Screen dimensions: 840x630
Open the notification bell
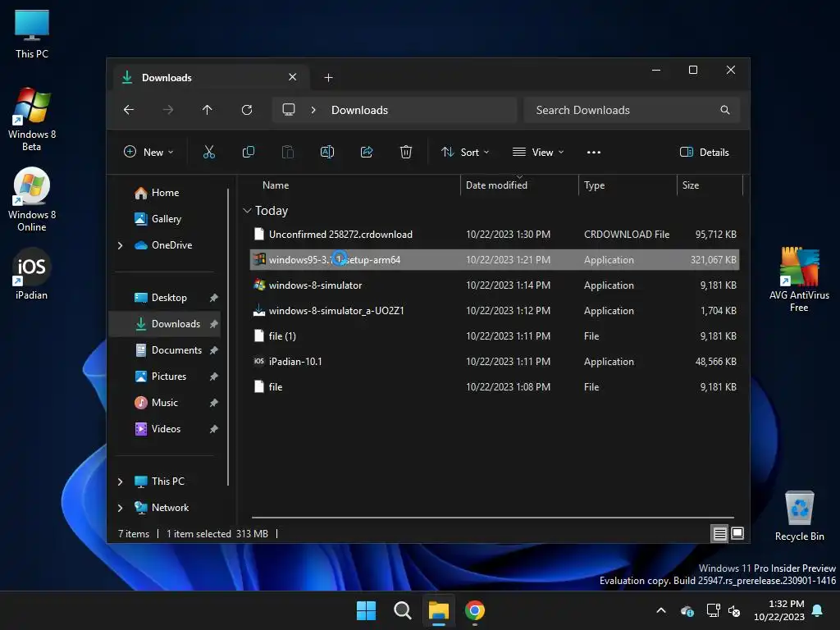coord(818,610)
